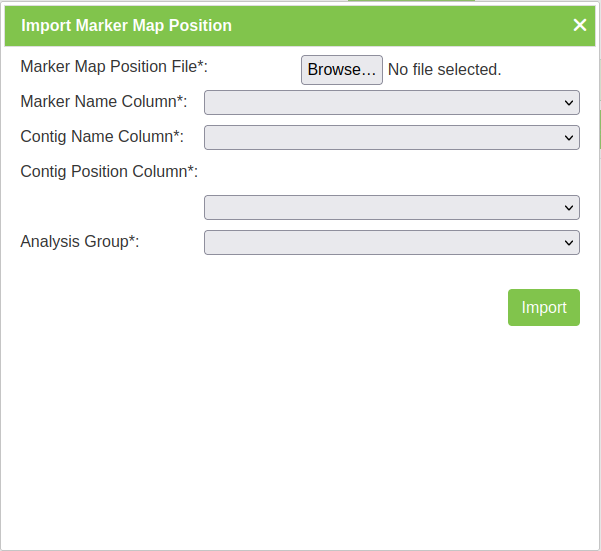Click the Contig Position Column chevron arrow
The image size is (601, 551).
569,207
